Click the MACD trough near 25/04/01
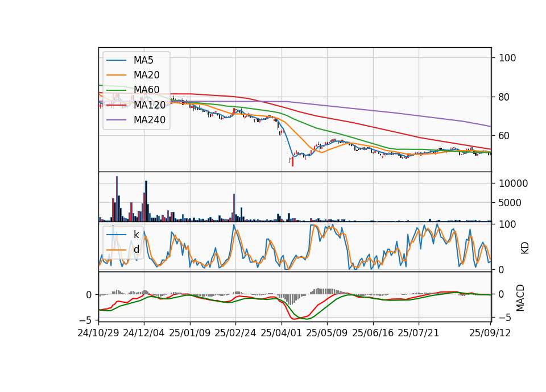 (294, 318)
